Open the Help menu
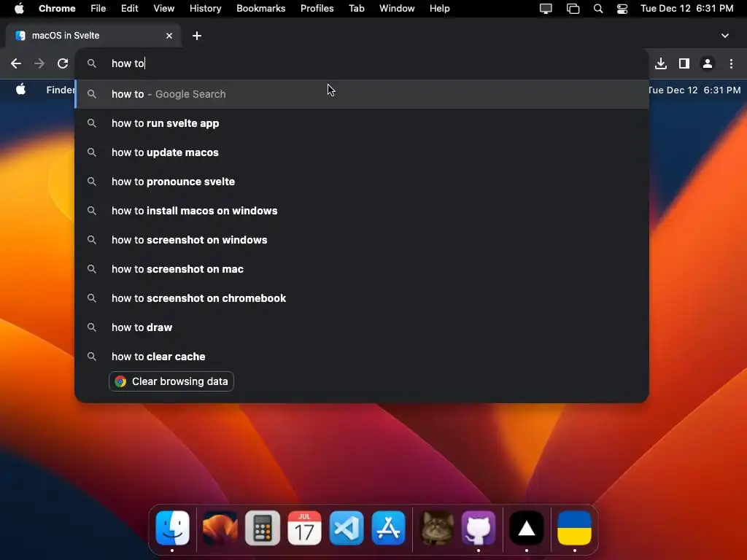747x560 pixels. tap(439, 9)
